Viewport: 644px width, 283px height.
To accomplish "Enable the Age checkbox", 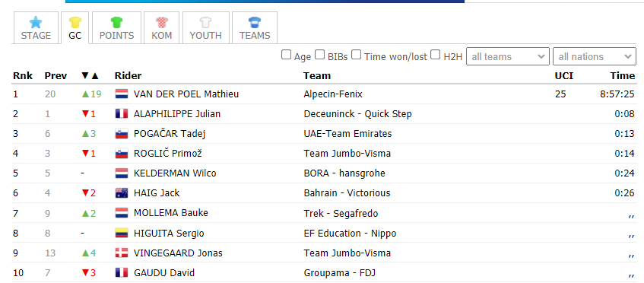I will click(286, 55).
